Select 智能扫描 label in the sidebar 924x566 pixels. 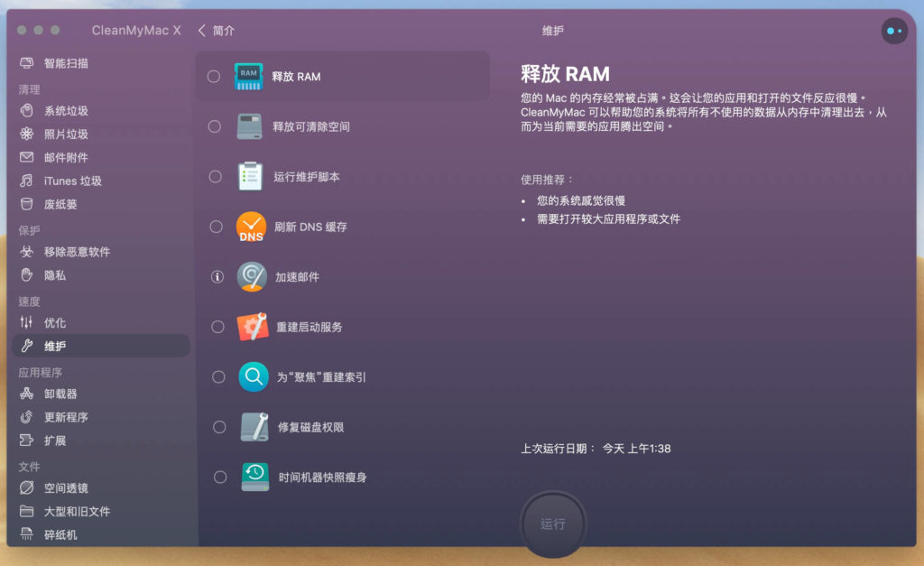pyautogui.click(x=66, y=63)
